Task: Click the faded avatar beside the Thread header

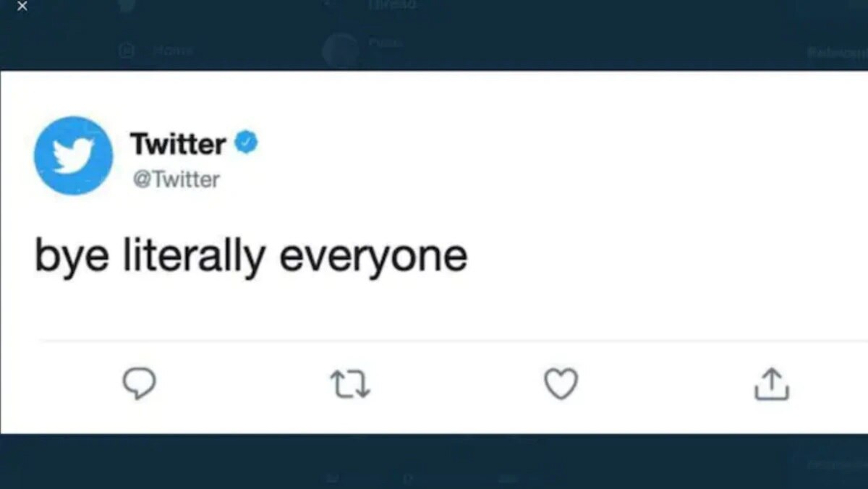Action: (x=340, y=49)
